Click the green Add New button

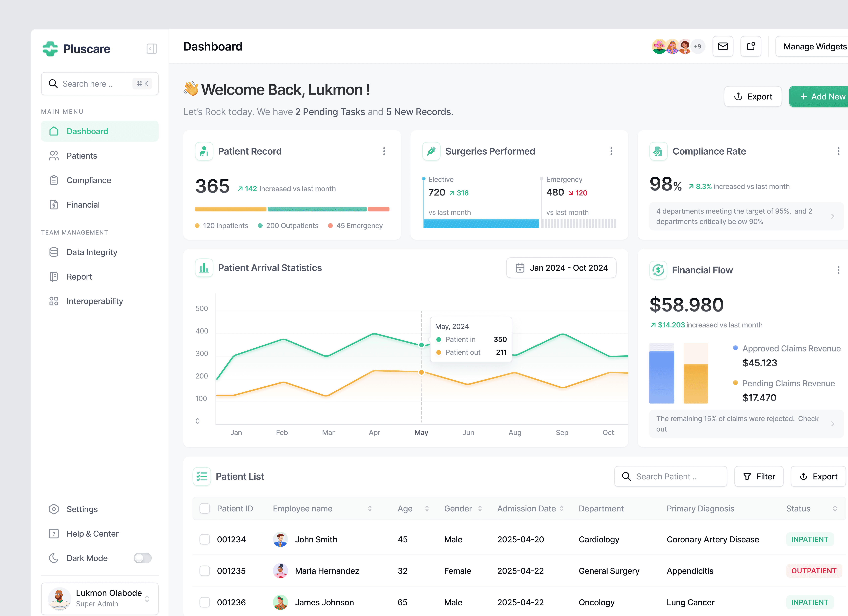tap(822, 97)
